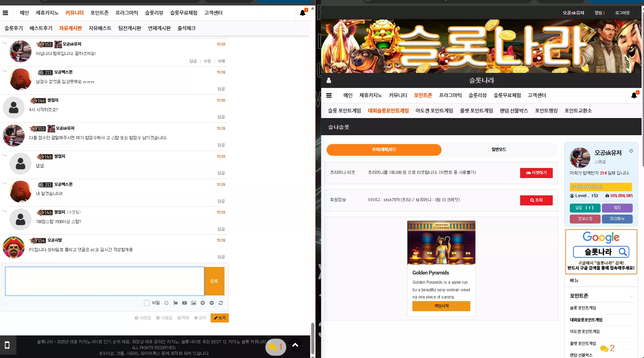
Task: Reply to the 4시 시작하겠죠? comment
Action: click(221, 117)
